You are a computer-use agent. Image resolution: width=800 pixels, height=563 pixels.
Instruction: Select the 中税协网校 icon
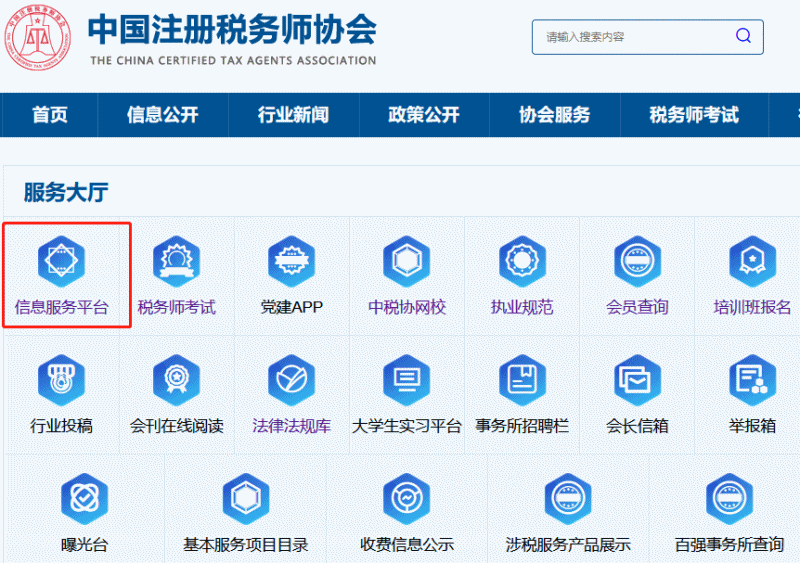406,262
